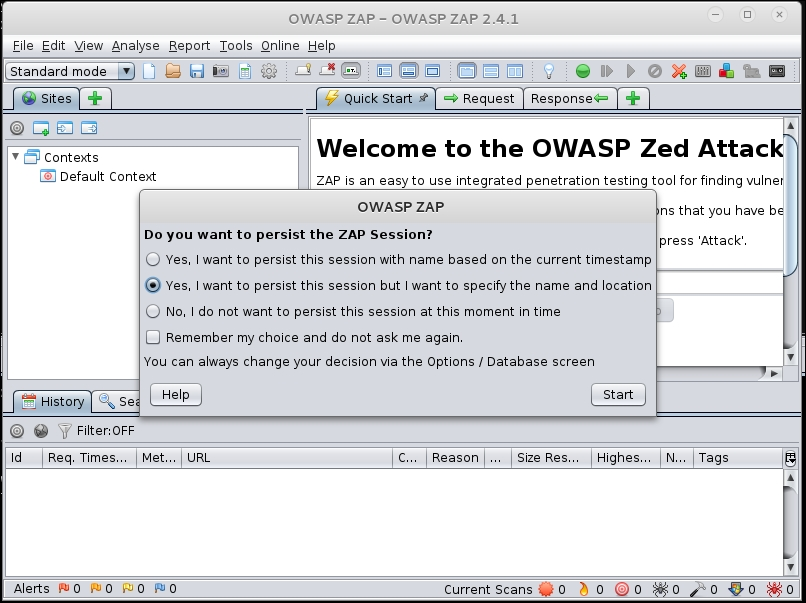Click Quick Start panel horizontal scroll right arrow
The image size is (806, 603).
tap(774, 374)
